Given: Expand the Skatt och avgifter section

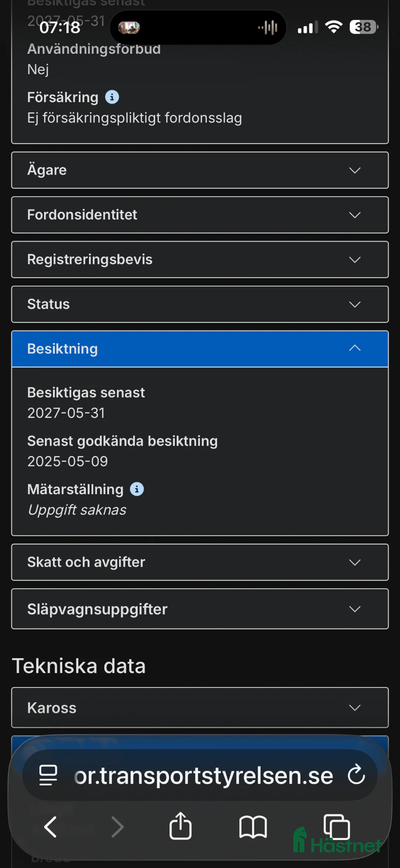Looking at the screenshot, I should (354, 562).
